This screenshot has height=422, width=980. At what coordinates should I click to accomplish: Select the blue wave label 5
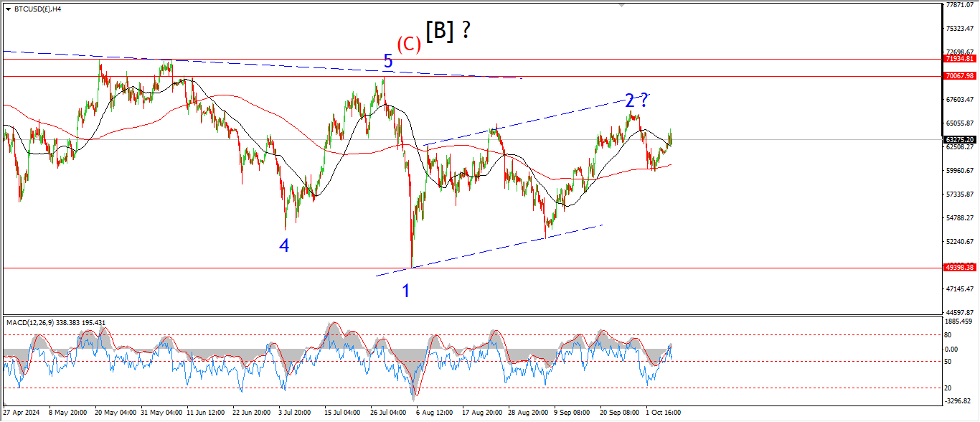tap(388, 62)
